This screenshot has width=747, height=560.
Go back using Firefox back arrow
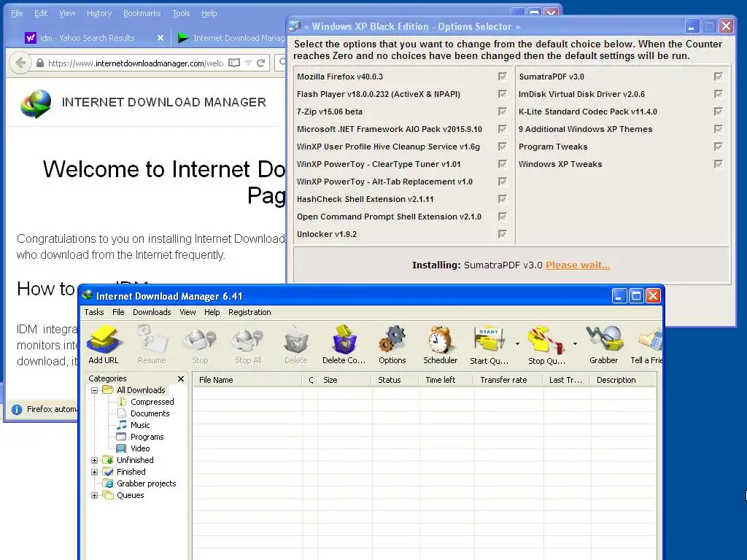20,63
